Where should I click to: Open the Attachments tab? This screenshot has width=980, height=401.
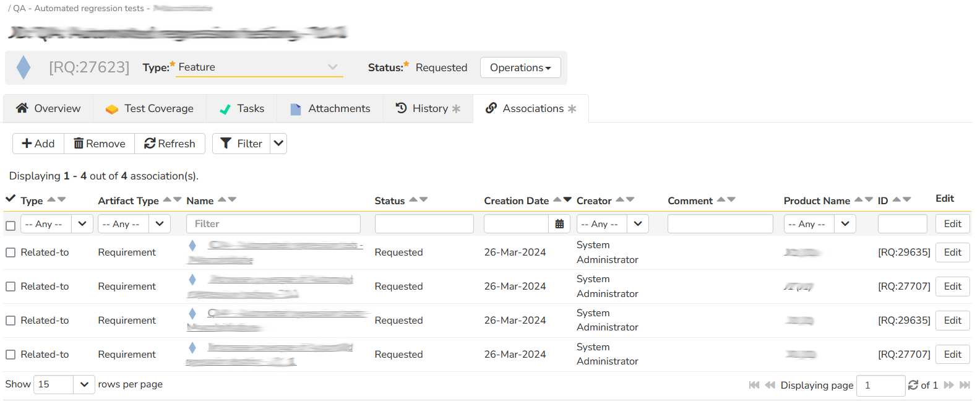point(330,108)
